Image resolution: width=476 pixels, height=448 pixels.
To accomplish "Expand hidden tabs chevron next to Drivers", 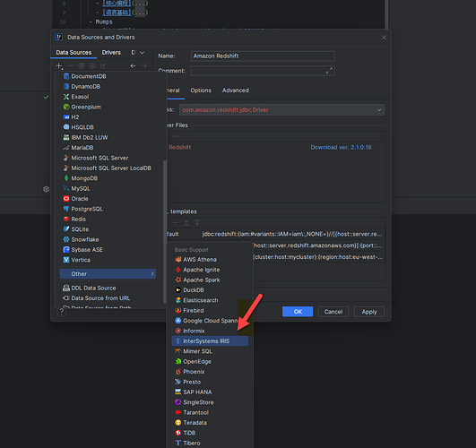I will click(142, 53).
